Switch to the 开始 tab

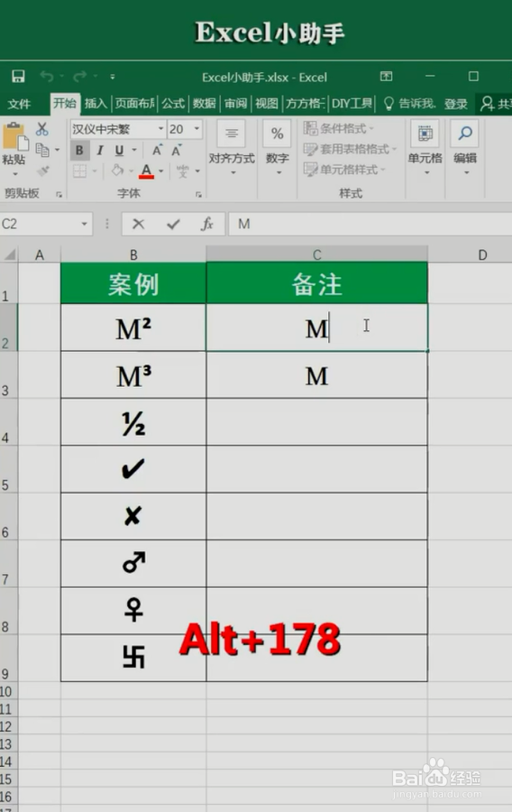tap(65, 104)
